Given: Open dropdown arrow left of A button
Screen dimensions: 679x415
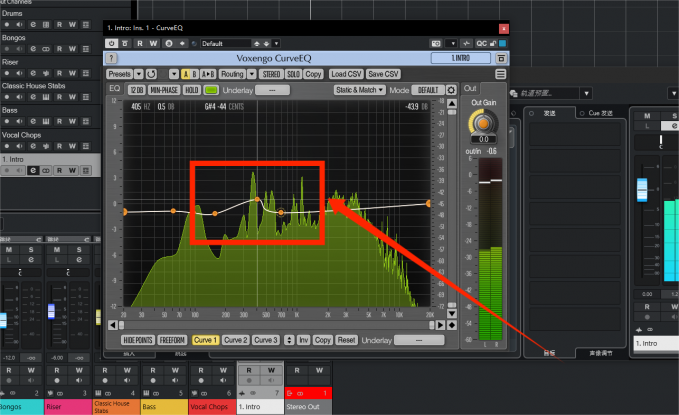Looking at the screenshot, I should 174,74.
